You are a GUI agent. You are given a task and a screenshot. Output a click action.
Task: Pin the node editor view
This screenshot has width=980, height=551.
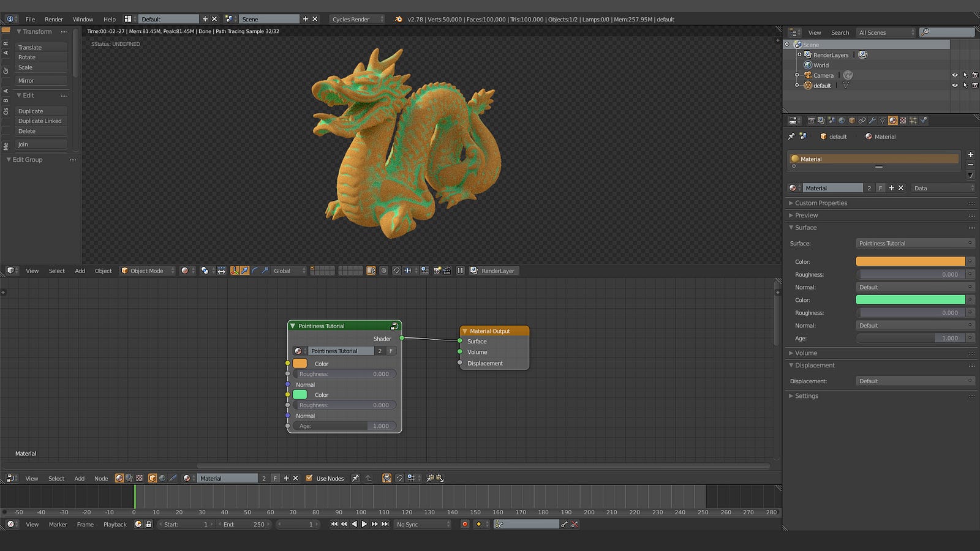click(355, 478)
